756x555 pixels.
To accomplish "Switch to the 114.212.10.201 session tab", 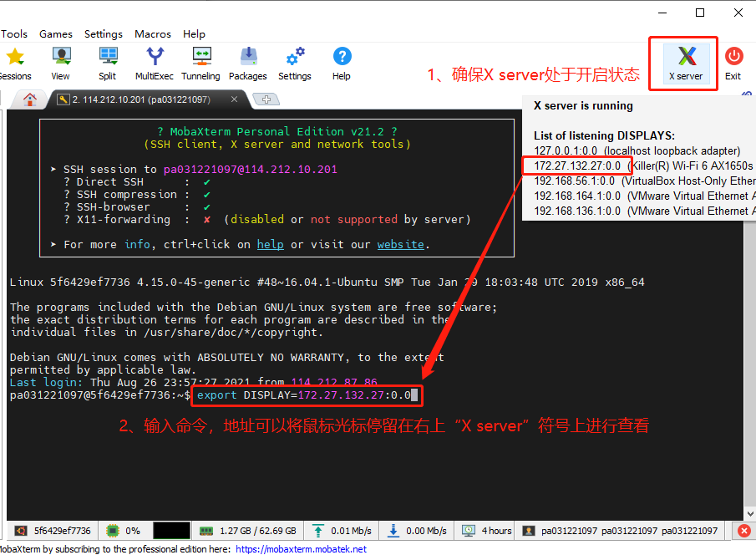I will pos(142,99).
